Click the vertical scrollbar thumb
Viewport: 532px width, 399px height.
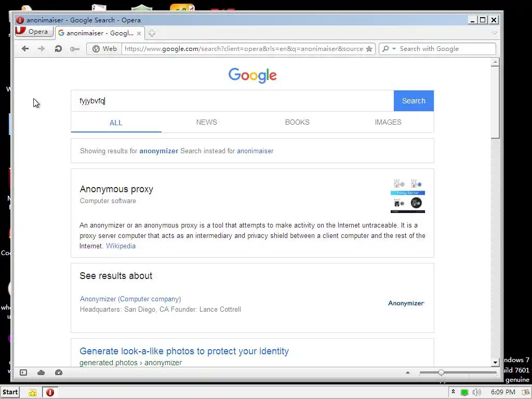point(495,102)
